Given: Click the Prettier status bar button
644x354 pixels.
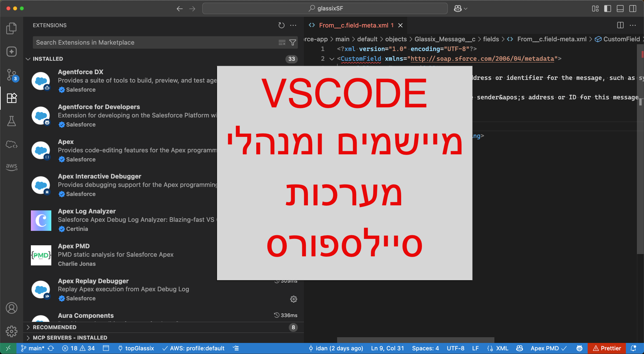Looking at the screenshot, I should tap(607, 348).
